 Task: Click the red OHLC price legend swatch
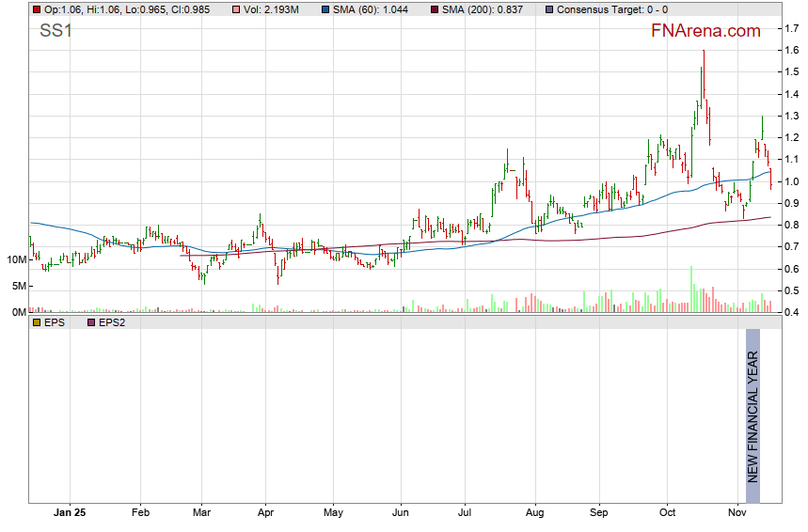pyautogui.click(x=37, y=9)
